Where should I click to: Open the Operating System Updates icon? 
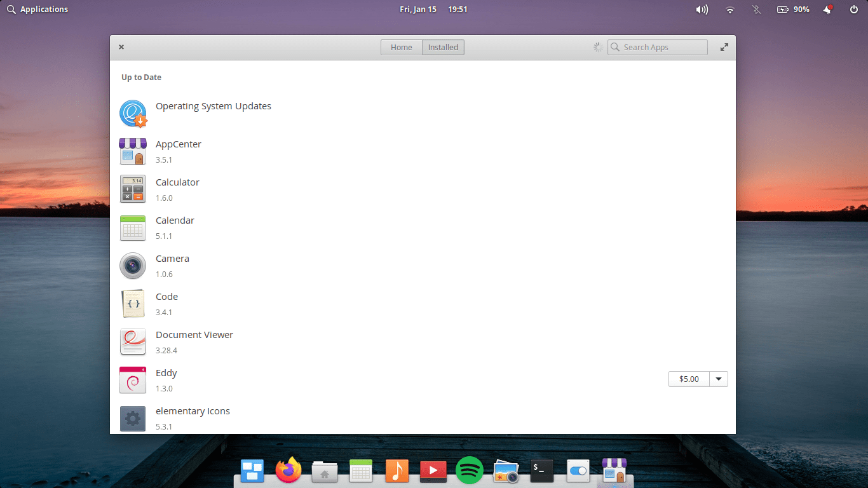click(x=133, y=114)
